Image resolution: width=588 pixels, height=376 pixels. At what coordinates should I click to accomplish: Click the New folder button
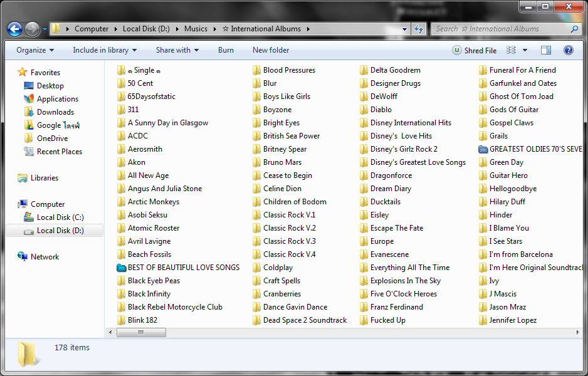(x=271, y=50)
